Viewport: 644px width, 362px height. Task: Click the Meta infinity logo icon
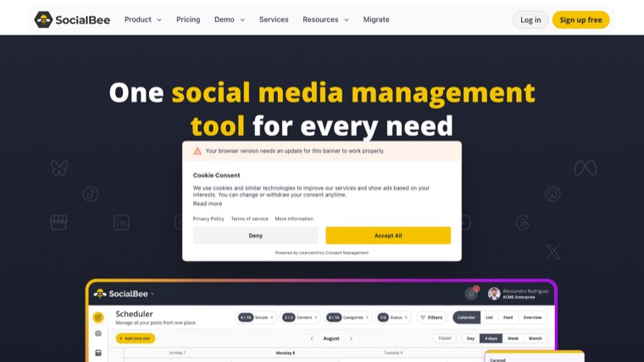click(x=586, y=168)
